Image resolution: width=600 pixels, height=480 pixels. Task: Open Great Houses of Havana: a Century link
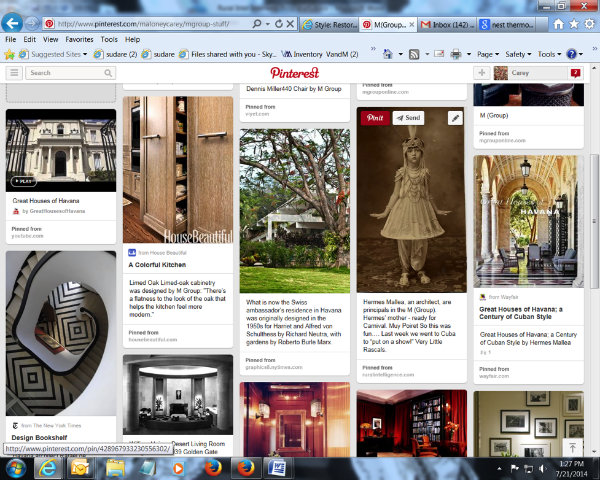click(521, 313)
